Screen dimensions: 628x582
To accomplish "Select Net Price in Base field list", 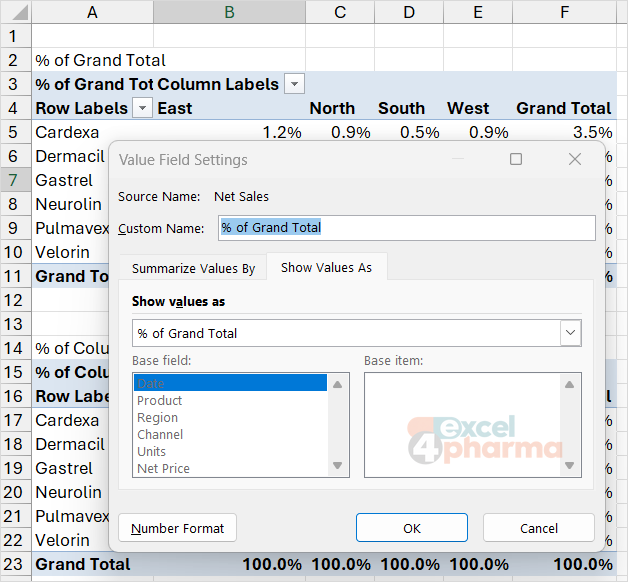I will (230, 468).
